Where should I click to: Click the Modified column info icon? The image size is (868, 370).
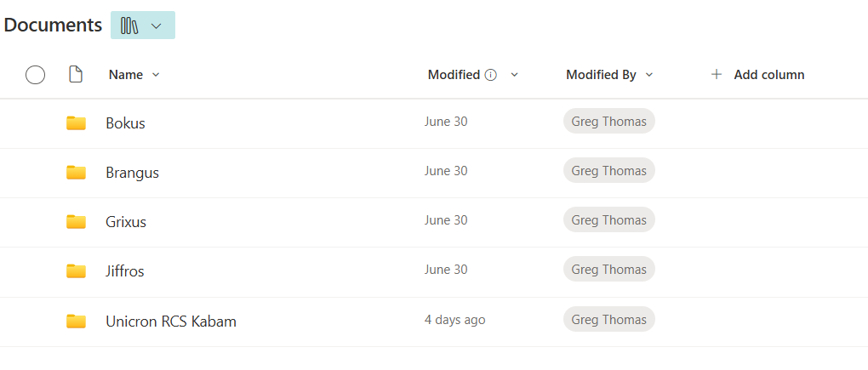[x=490, y=75]
